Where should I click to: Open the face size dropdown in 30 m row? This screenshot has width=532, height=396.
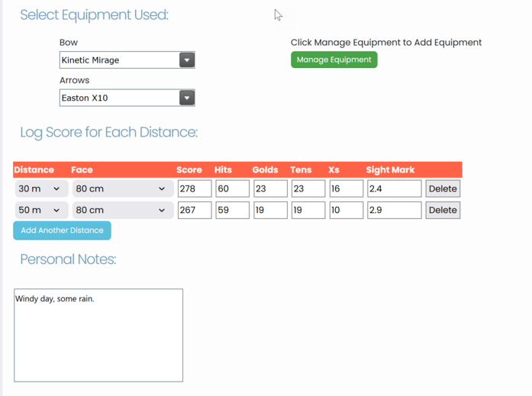[123, 188]
